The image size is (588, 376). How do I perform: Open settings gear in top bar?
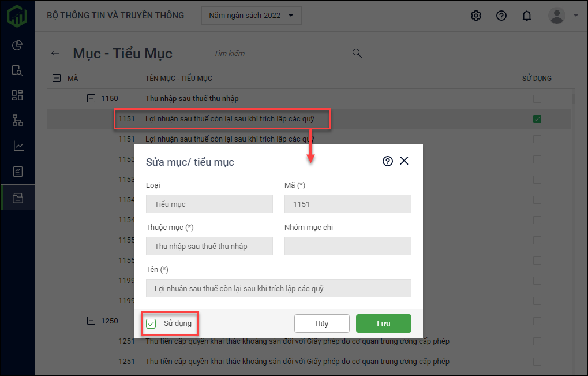(x=476, y=16)
